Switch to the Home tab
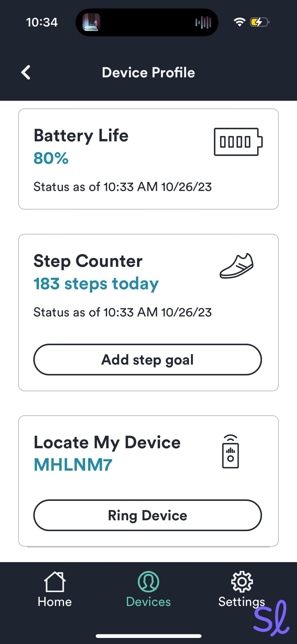This screenshot has height=644, width=297. coord(55,602)
